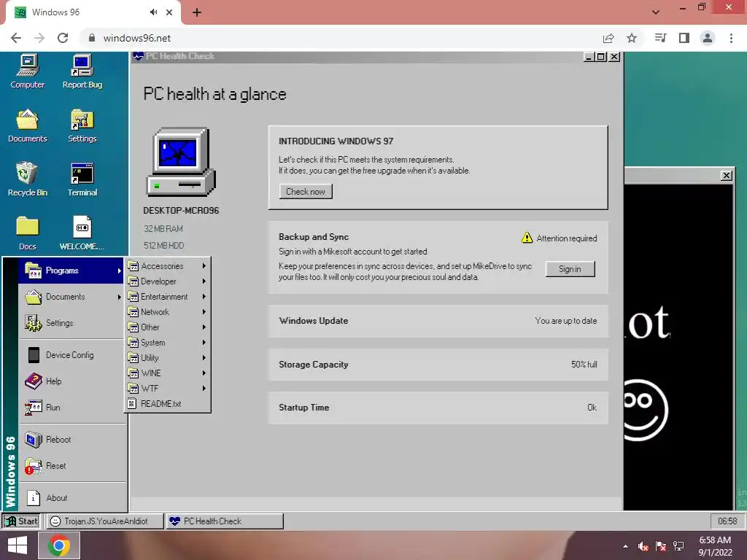The height and width of the screenshot is (560, 747).
Task: Click the Attention required warning icon
Action: pyautogui.click(x=527, y=238)
